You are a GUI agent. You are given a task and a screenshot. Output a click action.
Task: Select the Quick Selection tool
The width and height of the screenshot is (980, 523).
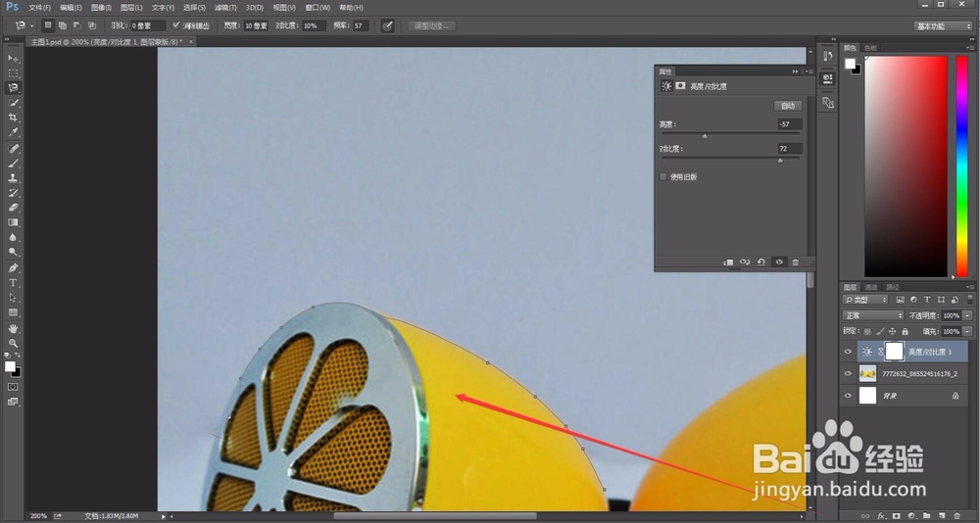(13, 103)
